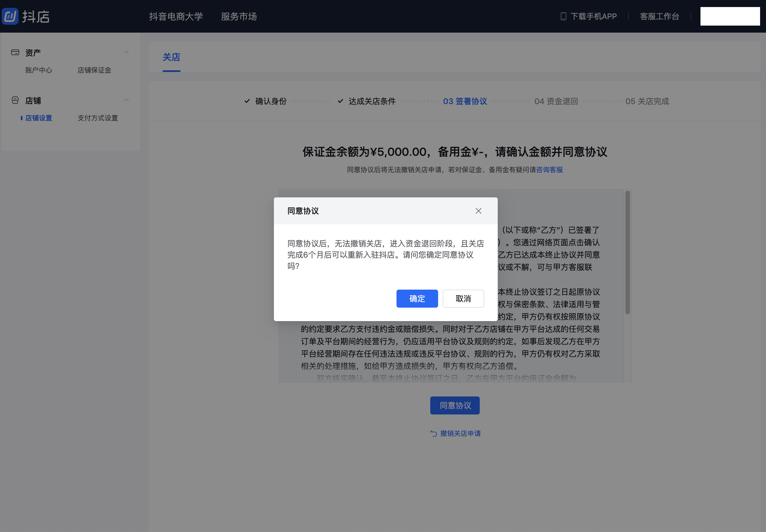The image size is (766, 532).
Task: Collapse the 资产 section chevron
Action: [x=126, y=52]
